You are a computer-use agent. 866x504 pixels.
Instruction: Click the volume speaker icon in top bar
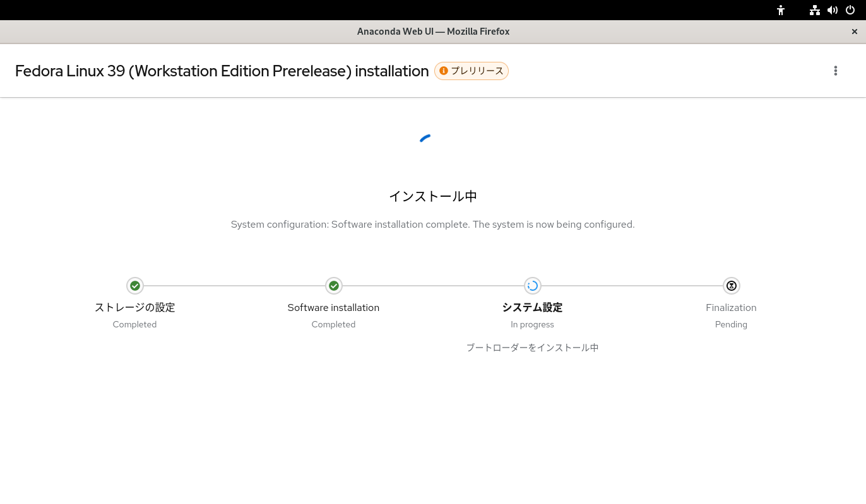pos(833,10)
